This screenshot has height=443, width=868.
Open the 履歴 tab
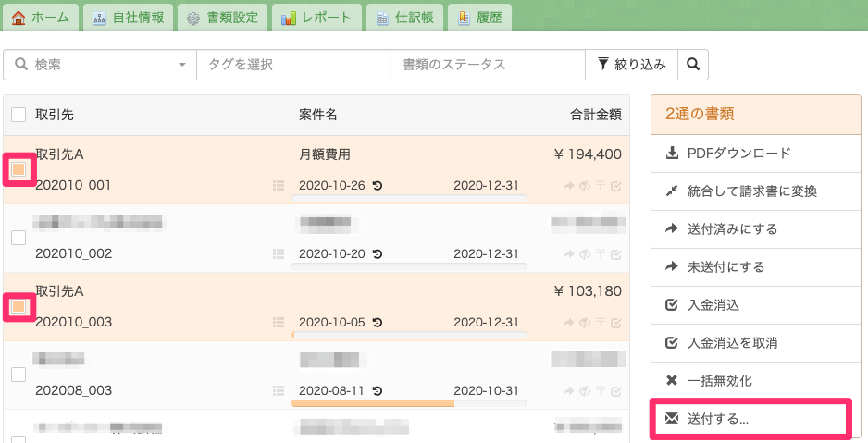479,18
